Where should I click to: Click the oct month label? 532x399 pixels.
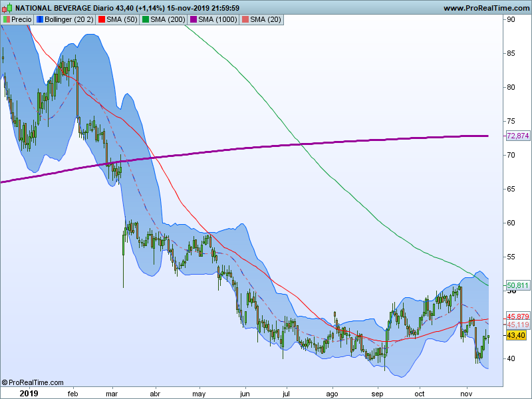coord(420,394)
